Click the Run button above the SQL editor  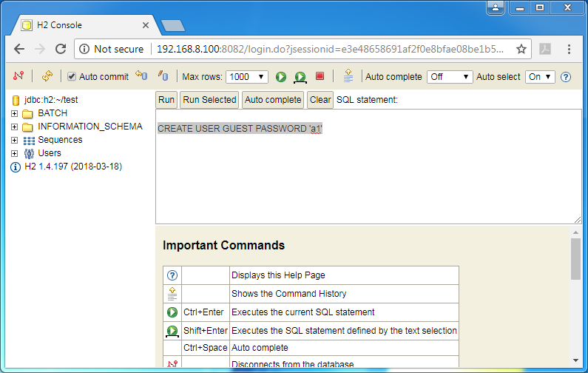coord(166,100)
